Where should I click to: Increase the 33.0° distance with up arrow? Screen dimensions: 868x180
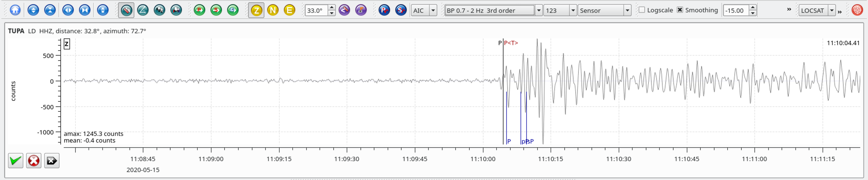[332, 7]
